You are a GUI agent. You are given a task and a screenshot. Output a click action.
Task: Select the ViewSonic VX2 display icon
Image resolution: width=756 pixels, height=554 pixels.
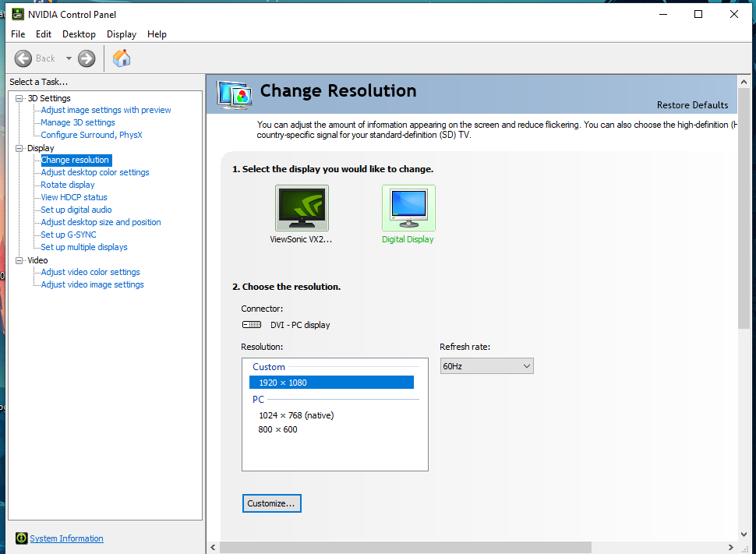point(302,208)
